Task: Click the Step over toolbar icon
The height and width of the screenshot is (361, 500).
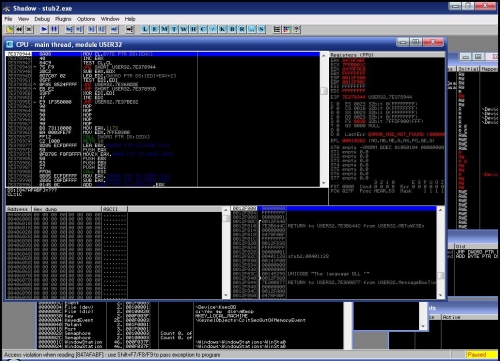Action: 79,29
